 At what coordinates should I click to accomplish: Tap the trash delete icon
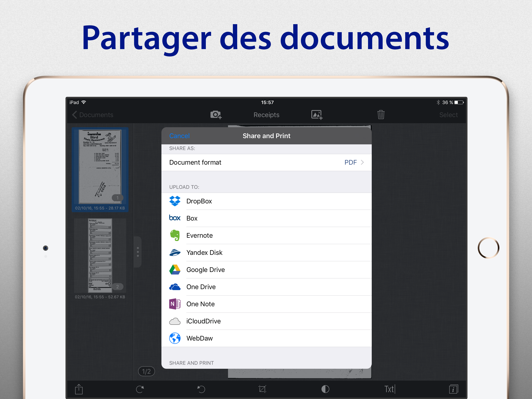pos(381,115)
